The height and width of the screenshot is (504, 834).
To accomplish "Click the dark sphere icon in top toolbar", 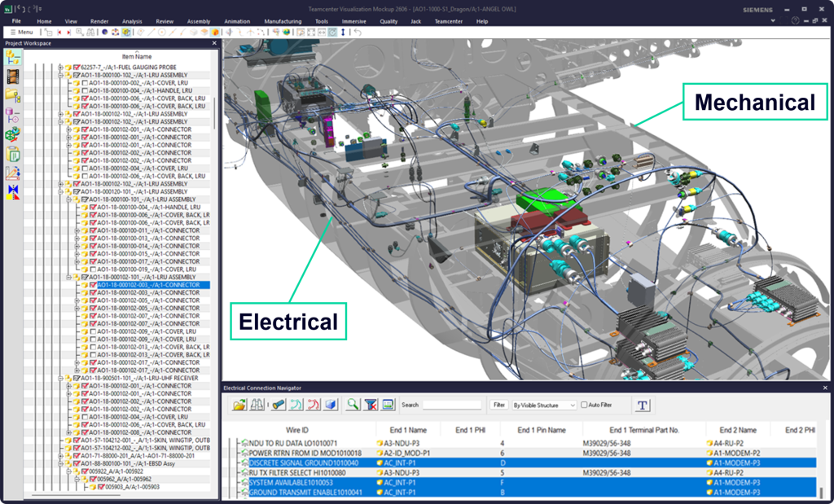I will click(105, 32).
